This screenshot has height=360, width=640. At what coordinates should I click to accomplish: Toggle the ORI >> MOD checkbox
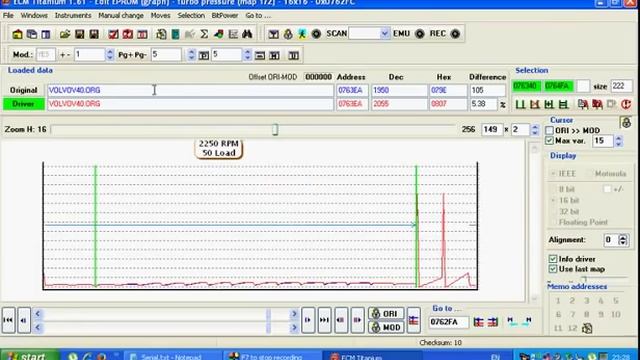click(x=549, y=131)
